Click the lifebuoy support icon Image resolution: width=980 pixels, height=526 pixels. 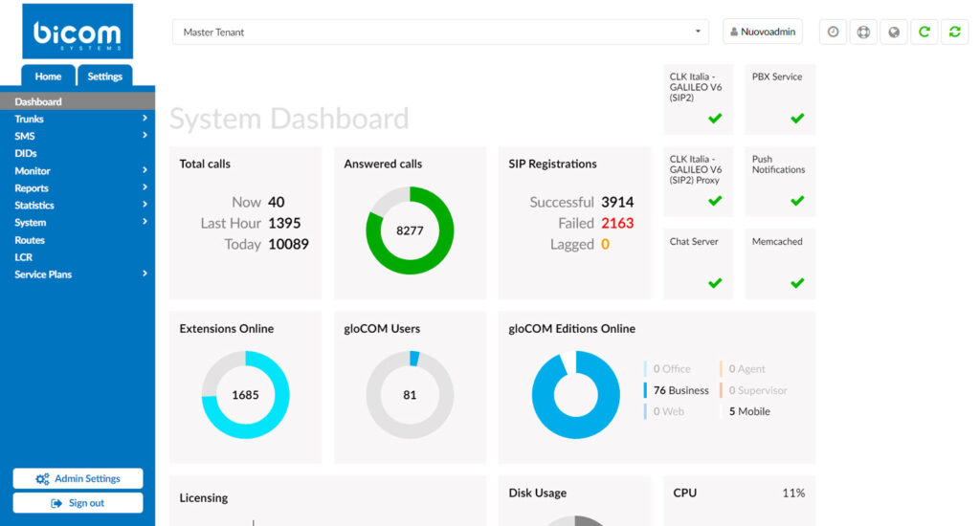(863, 32)
